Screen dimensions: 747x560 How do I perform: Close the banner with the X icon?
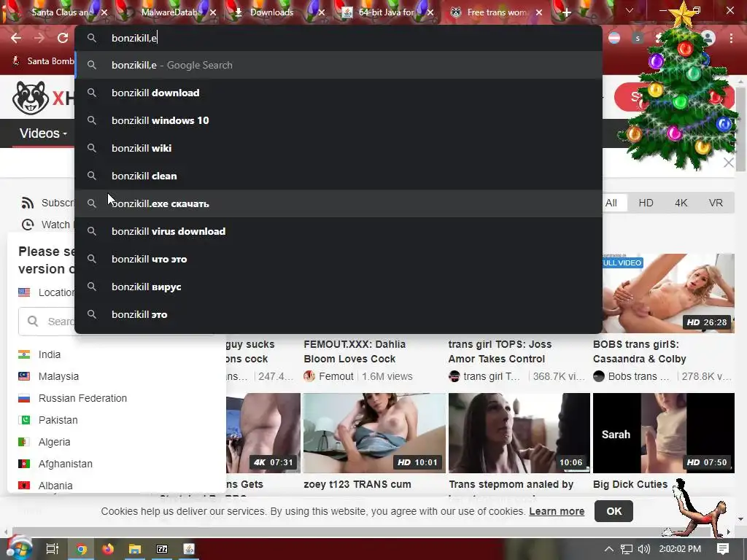[729, 163]
